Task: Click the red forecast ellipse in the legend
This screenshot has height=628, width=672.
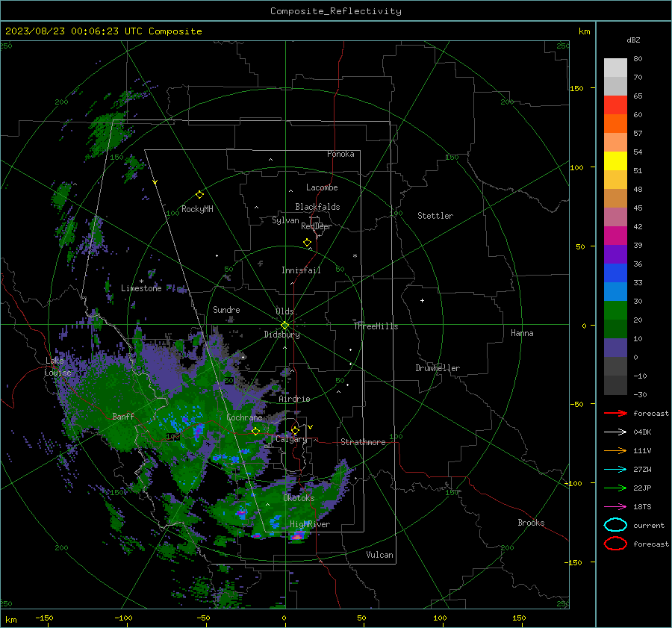Action: tap(615, 544)
